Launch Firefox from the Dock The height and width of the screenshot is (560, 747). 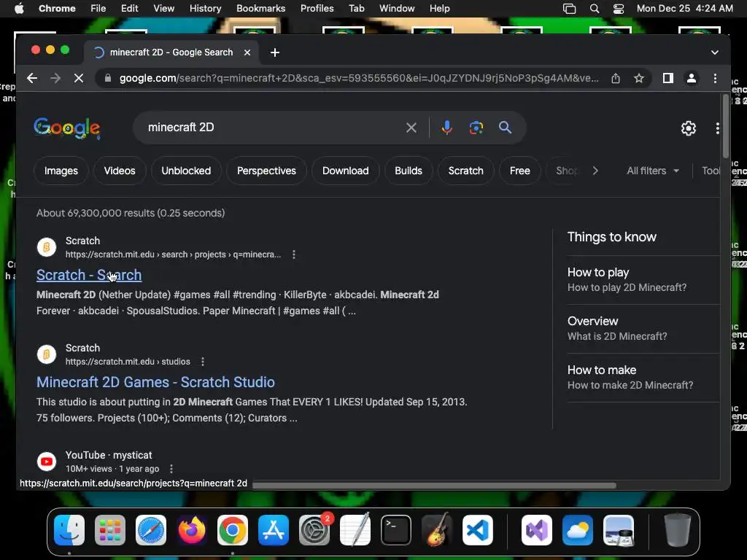pyautogui.click(x=192, y=530)
